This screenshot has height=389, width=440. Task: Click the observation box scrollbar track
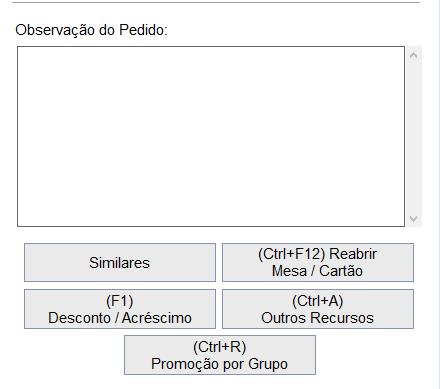coord(414,137)
